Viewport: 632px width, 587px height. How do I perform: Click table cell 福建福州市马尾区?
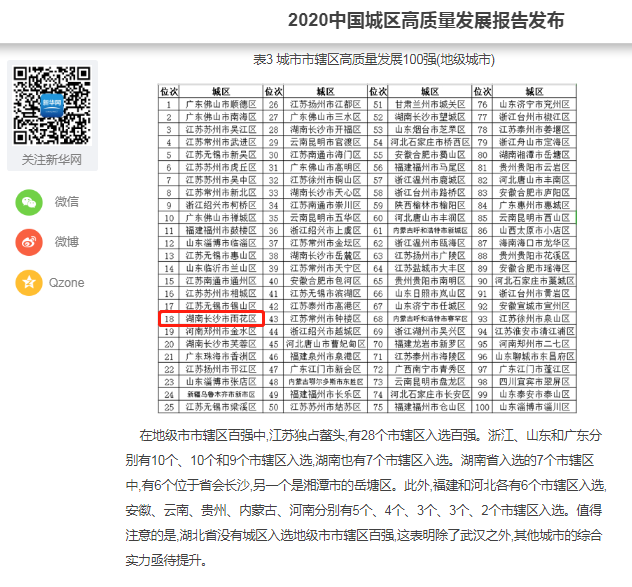430,167
